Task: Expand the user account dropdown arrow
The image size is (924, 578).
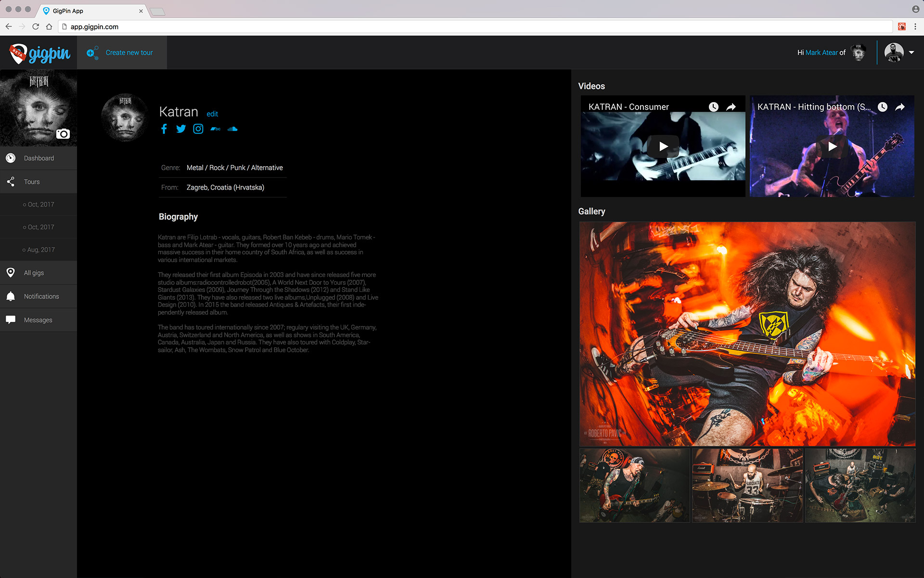Action: point(911,53)
